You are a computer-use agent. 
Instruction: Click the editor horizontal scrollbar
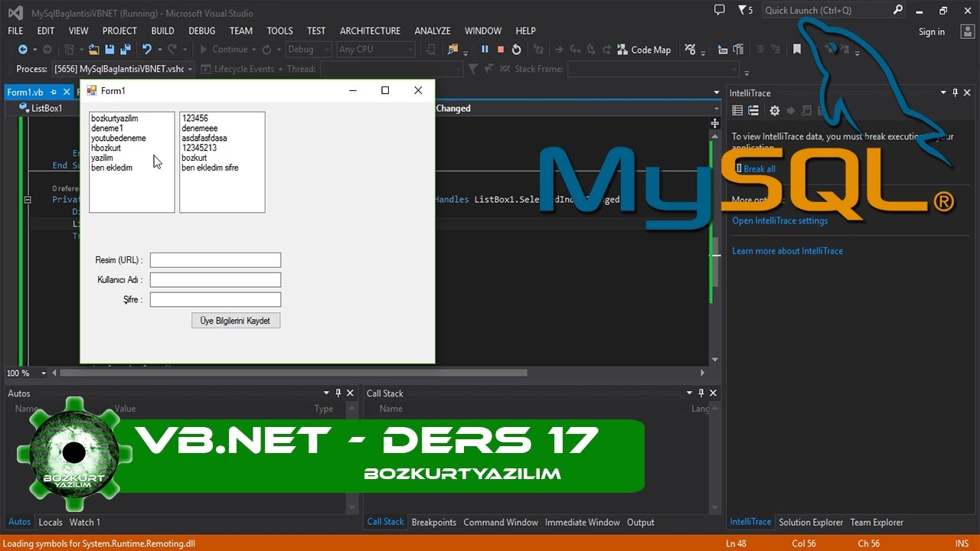(x=293, y=373)
